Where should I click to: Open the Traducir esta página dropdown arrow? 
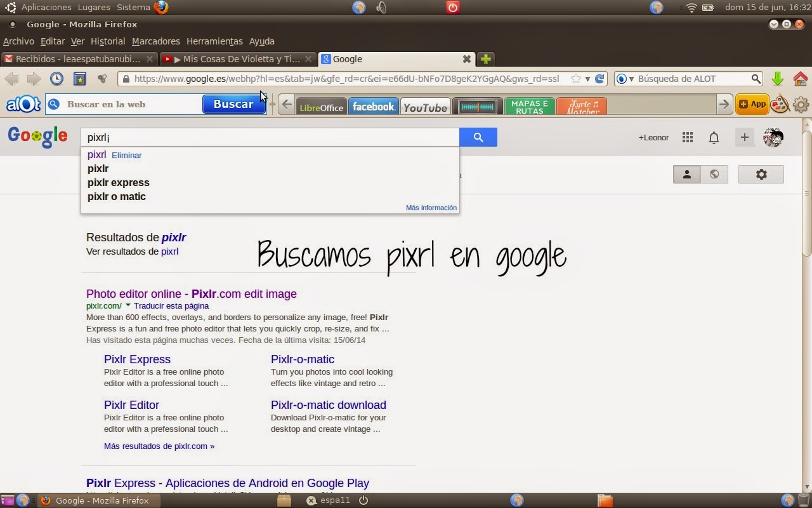coord(128,305)
